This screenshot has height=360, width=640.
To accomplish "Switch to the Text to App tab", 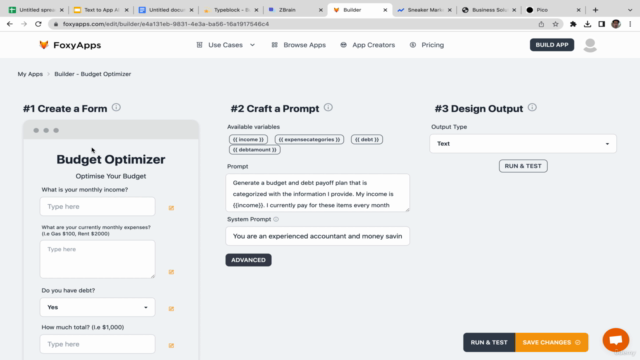I will [x=100, y=10].
